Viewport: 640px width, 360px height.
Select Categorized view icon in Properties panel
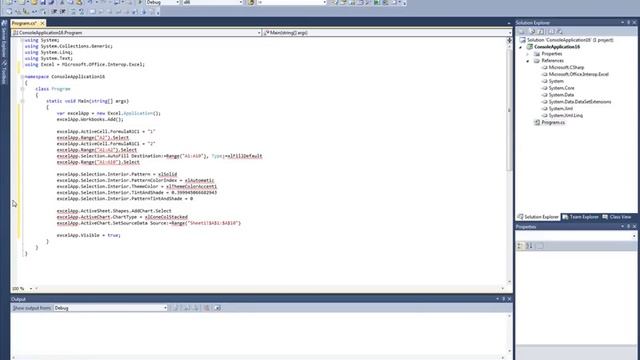click(520, 246)
